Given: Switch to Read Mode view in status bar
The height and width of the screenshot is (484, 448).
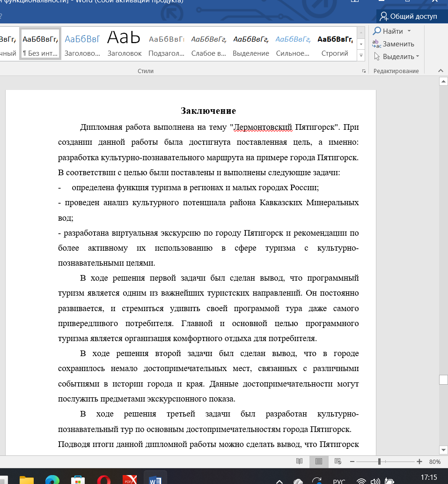Looking at the screenshot, I should pos(300,461).
